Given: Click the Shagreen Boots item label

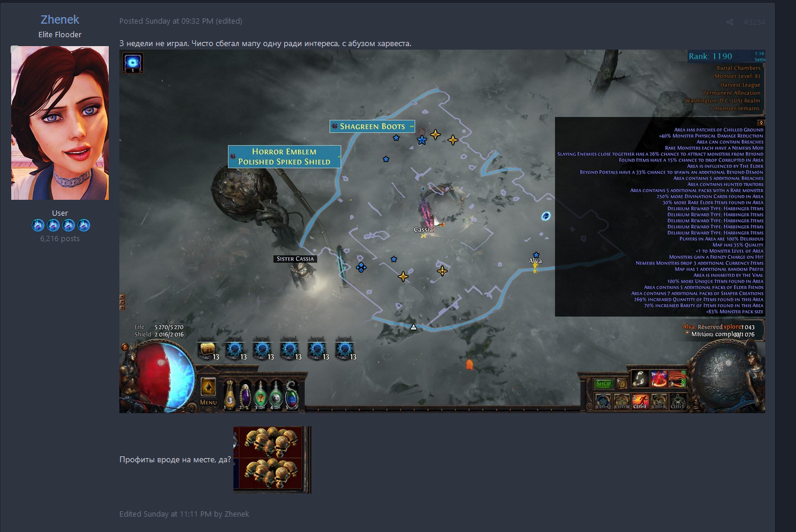Looking at the screenshot, I should [372, 126].
